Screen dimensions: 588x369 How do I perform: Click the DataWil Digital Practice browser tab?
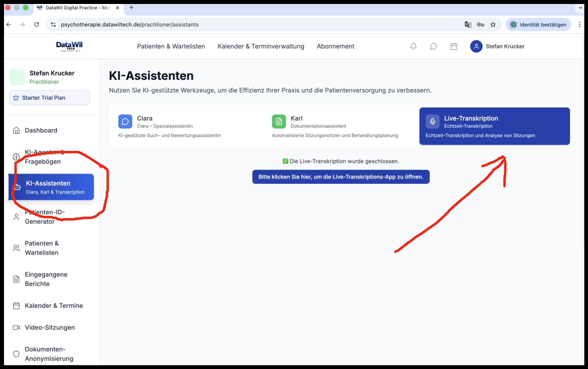[x=78, y=8]
